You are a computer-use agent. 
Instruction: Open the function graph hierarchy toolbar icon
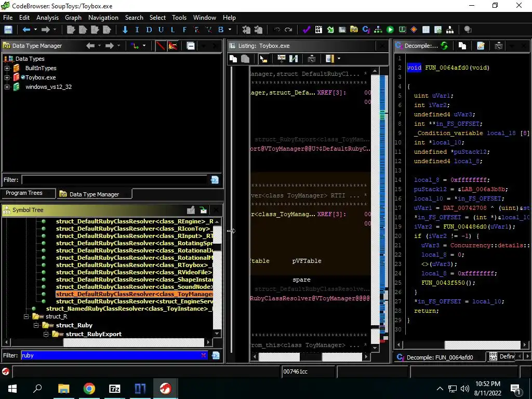tap(378, 30)
